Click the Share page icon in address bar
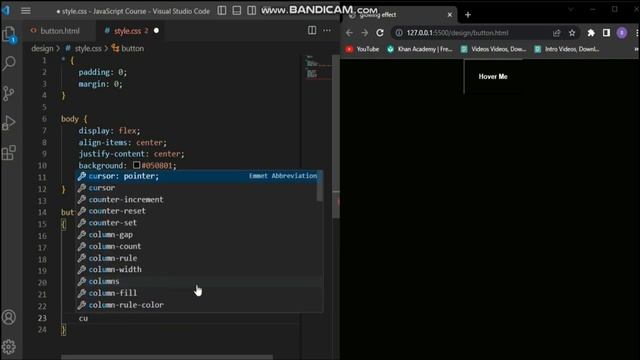The width and height of the screenshot is (640, 360). coord(556,33)
